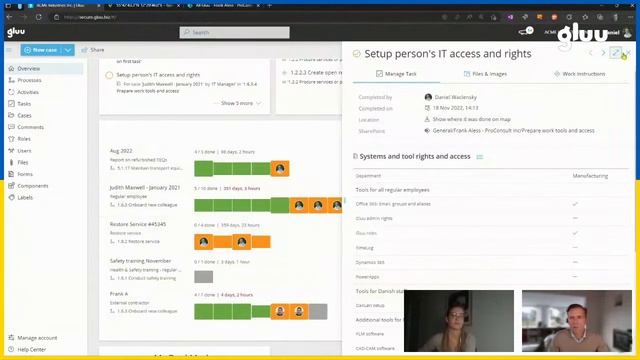The width and height of the screenshot is (640, 360).
Task: Click the Components sidebar icon
Action: tap(11, 186)
